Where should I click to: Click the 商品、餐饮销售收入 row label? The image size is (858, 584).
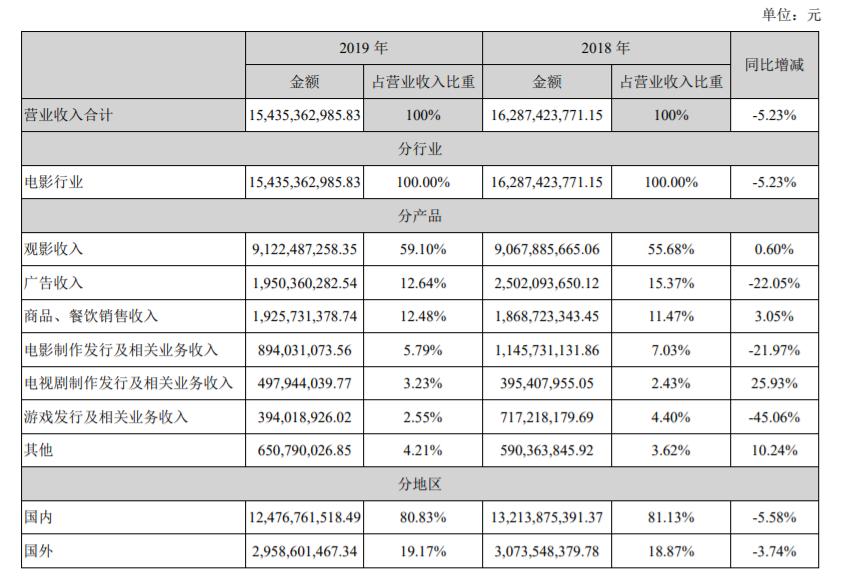pos(91,316)
